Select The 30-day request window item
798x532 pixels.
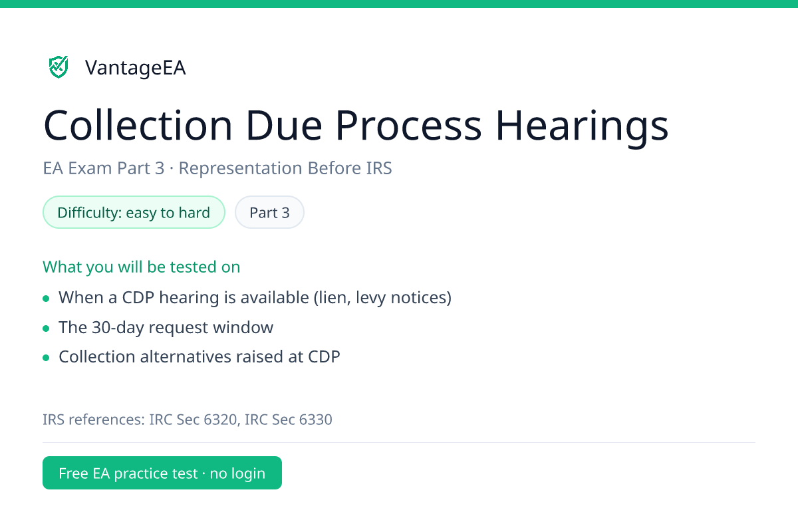coord(166,327)
